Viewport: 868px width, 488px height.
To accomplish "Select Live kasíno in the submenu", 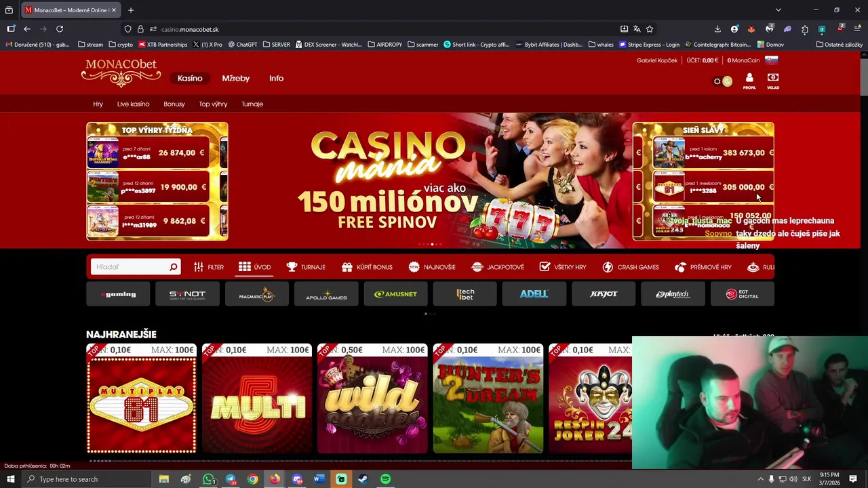I will pyautogui.click(x=133, y=104).
